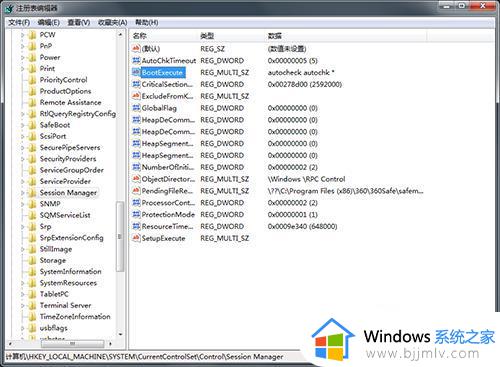The height and width of the screenshot is (367, 500).
Task: Click the Storage folder icon
Action: pyautogui.click(x=32, y=260)
